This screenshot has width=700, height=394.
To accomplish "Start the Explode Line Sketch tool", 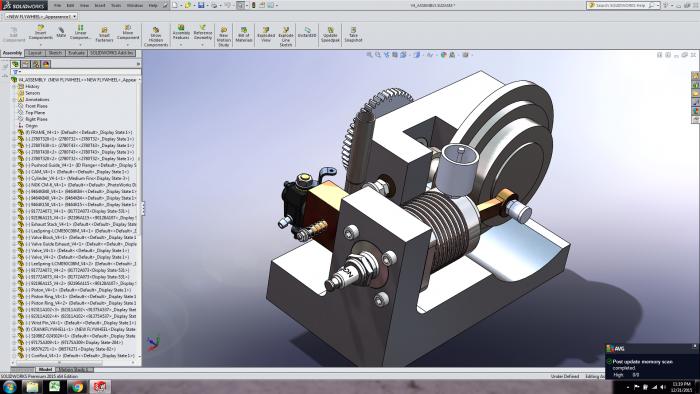I will [x=286, y=36].
